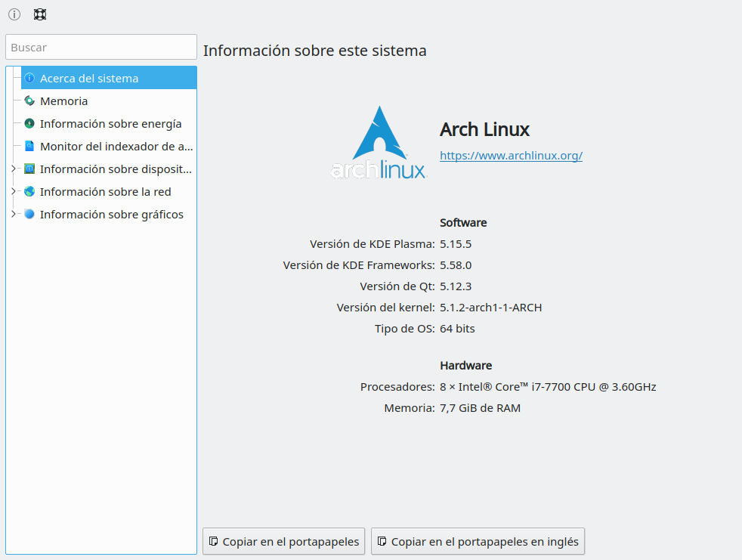Select the Información sobre dispositivos entry
The height and width of the screenshot is (560, 742).
tap(115, 169)
